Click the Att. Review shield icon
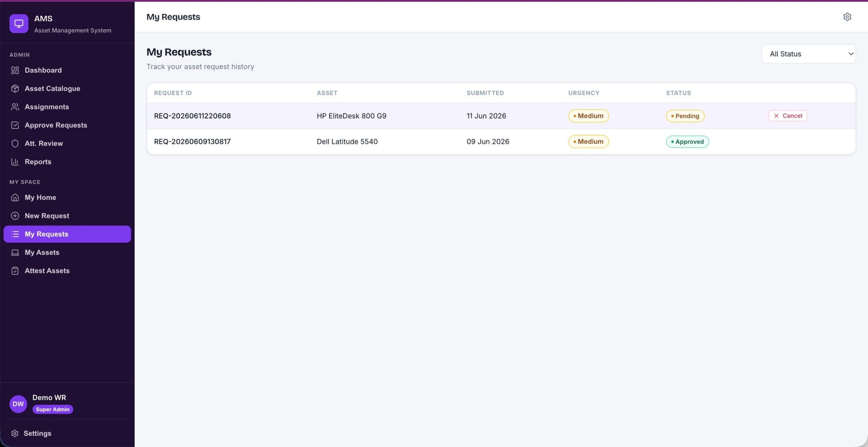 point(15,143)
